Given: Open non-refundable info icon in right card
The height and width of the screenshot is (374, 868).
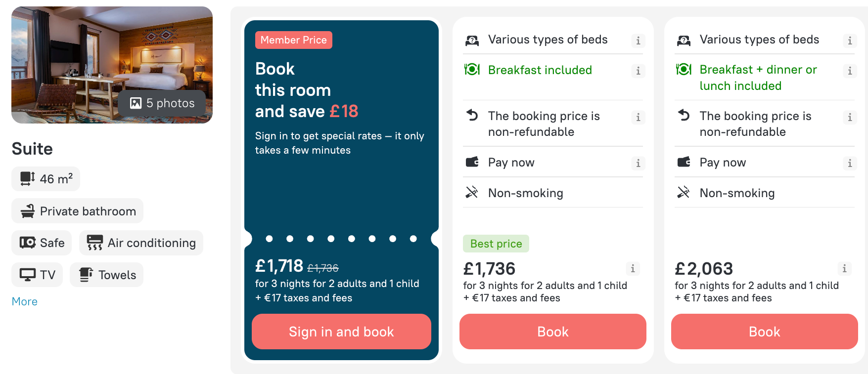Looking at the screenshot, I should click(850, 117).
